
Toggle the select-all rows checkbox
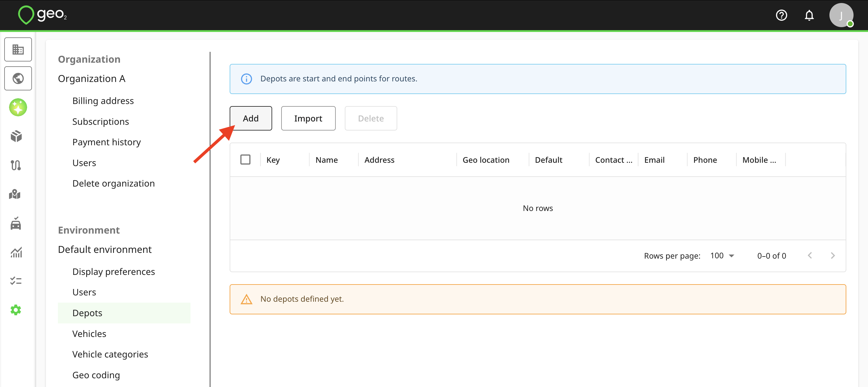tap(245, 159)
